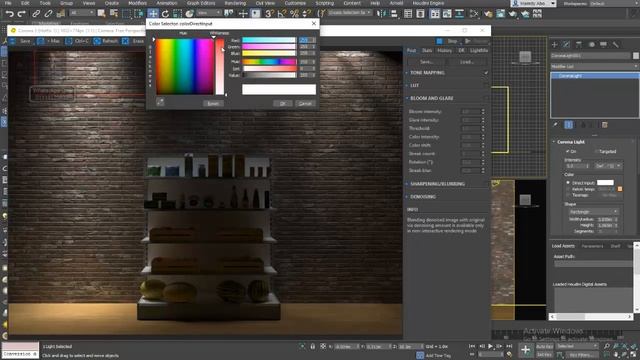
Task: Collapse the Corona Light rollout
Action: coord(571,142)
